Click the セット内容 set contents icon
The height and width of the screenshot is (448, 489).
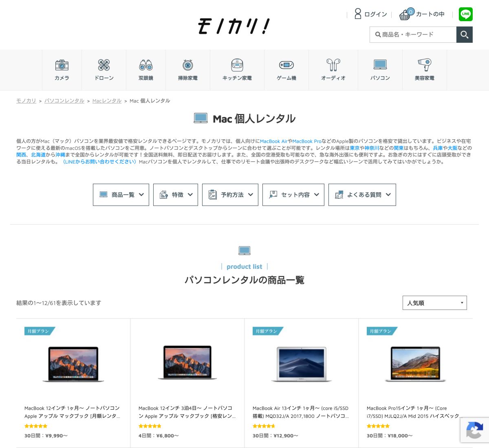pos(273,195)
